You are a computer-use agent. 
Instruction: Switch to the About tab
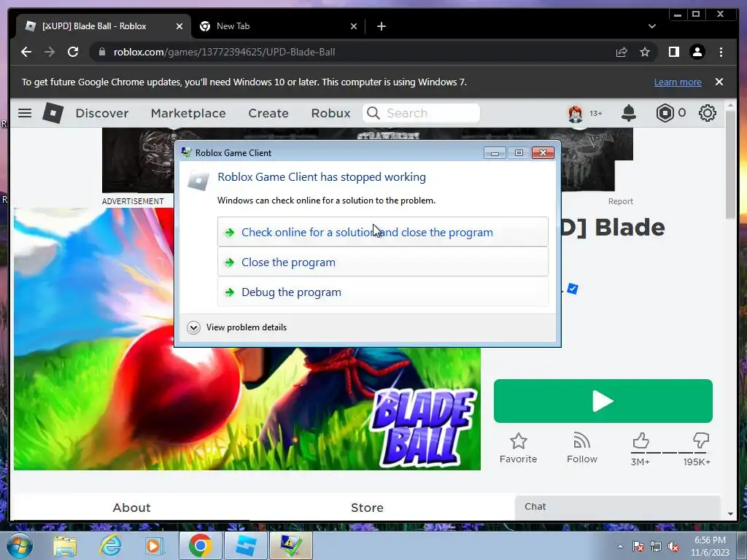tap(131, 507)
